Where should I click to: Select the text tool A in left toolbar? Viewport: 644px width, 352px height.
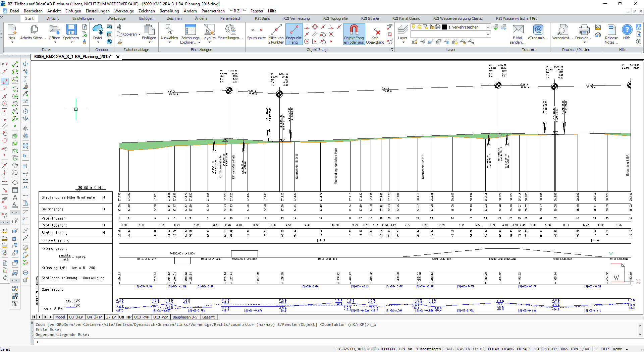(x=15, y=197)
